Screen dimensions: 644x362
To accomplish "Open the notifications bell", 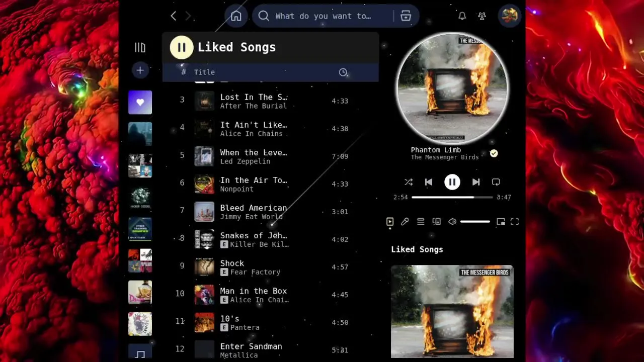I will [462, 16].
